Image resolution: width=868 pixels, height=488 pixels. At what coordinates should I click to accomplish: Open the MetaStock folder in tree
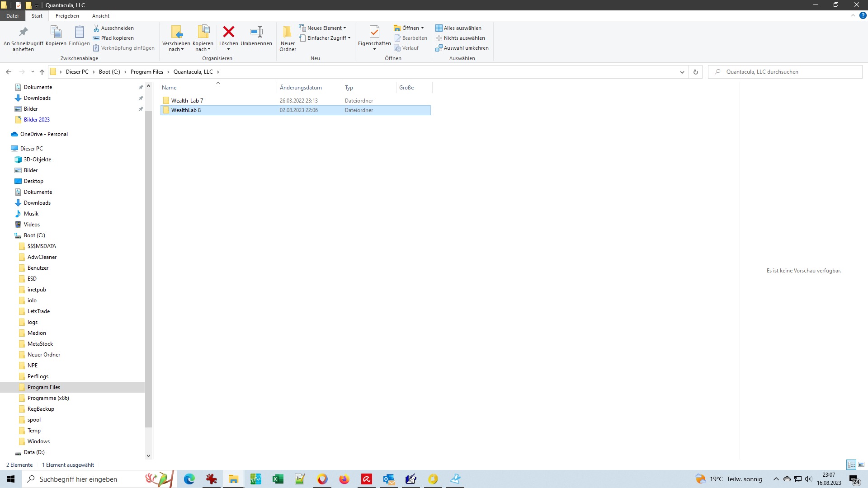(40, 344)
